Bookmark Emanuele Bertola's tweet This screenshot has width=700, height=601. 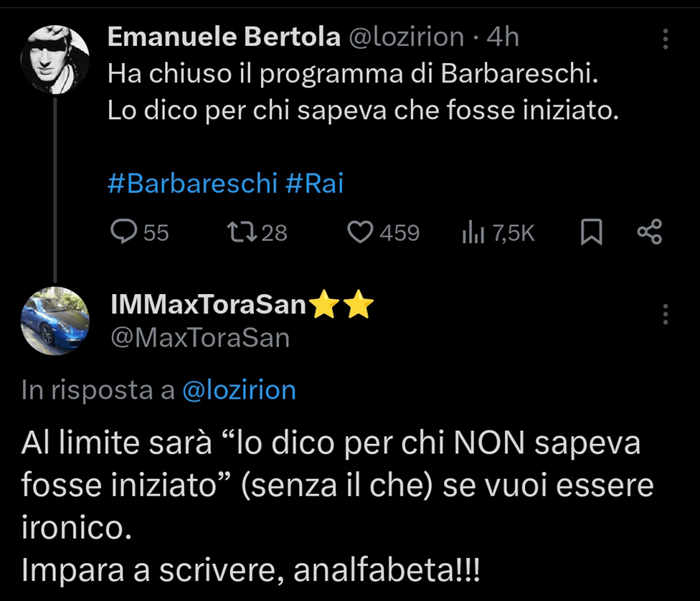591,232
